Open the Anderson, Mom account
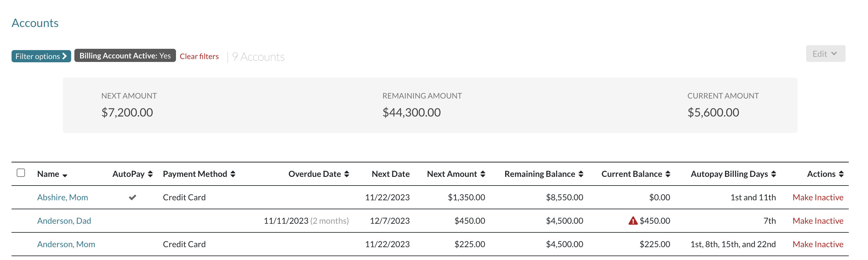Screen dimensions: 868x260 point(66,244)
